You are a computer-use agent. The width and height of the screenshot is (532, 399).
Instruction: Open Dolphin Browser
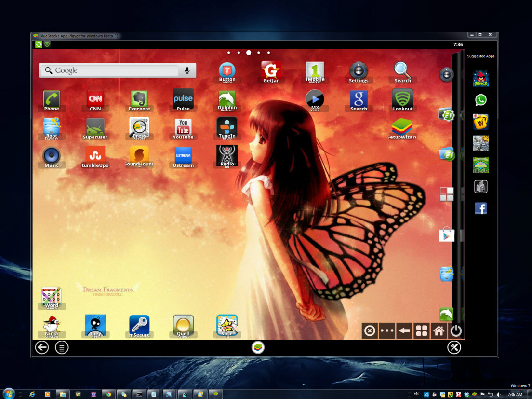[x=227, y=100]
